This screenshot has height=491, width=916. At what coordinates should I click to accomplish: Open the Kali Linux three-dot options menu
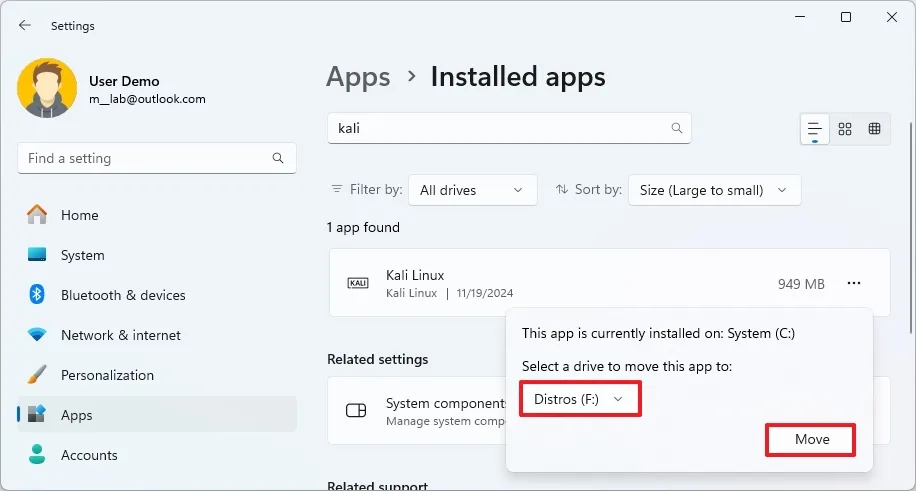(854, 283)
